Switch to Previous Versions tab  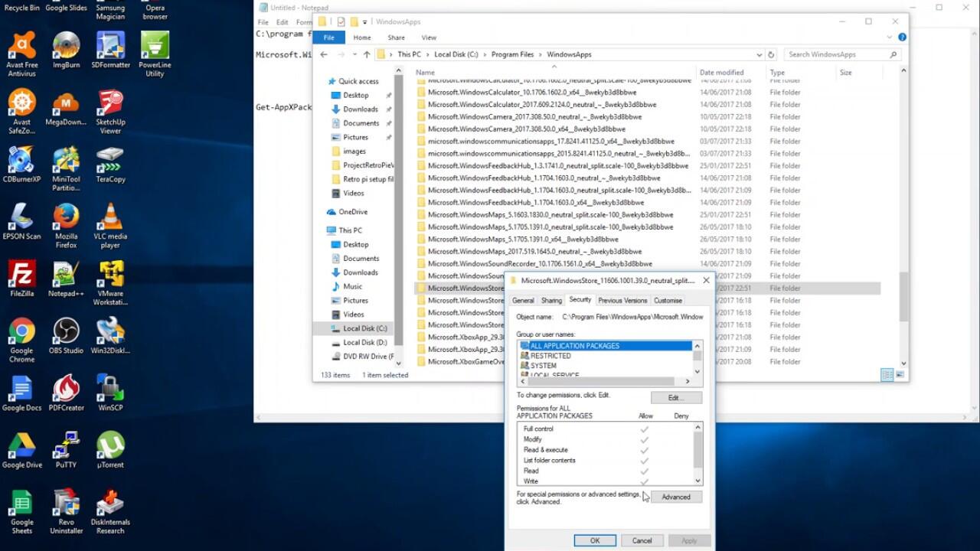click(622, 300)
